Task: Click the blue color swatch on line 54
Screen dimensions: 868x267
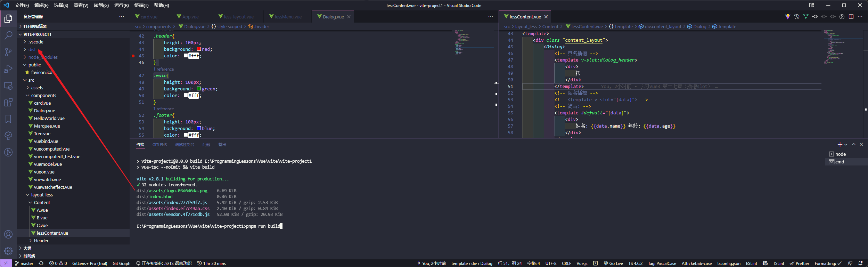Action: tap(199, 128)
